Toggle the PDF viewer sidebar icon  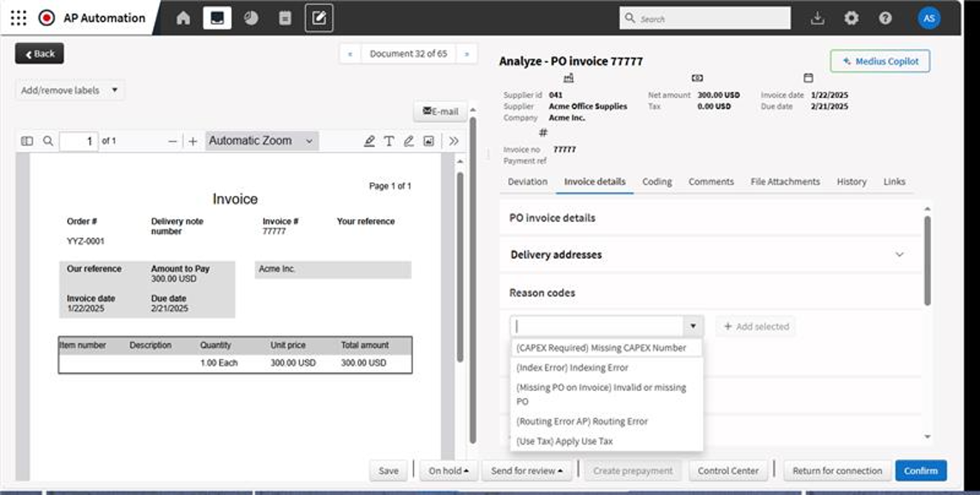27,141
